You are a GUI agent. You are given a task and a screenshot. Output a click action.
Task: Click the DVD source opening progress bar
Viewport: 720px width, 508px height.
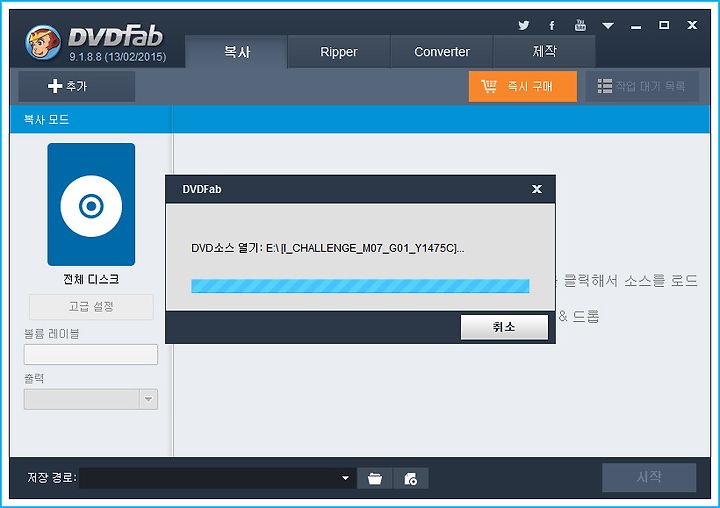tap(360, 286)
